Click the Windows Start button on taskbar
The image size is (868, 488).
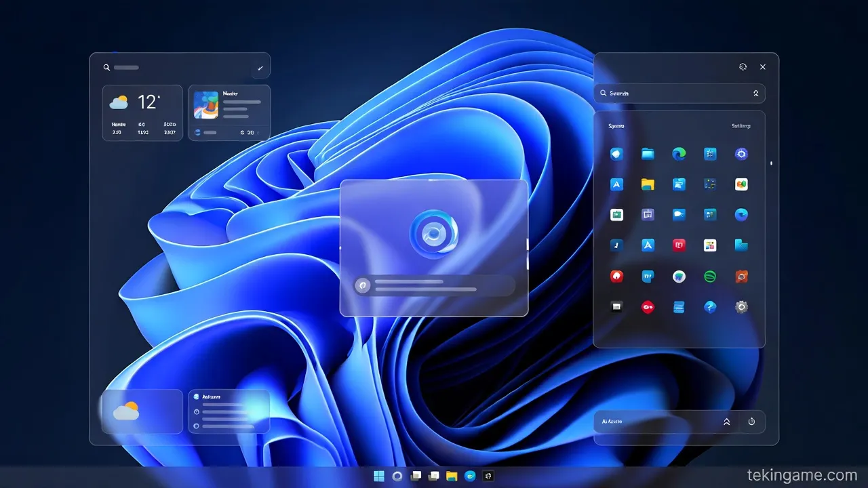[379, 476]
